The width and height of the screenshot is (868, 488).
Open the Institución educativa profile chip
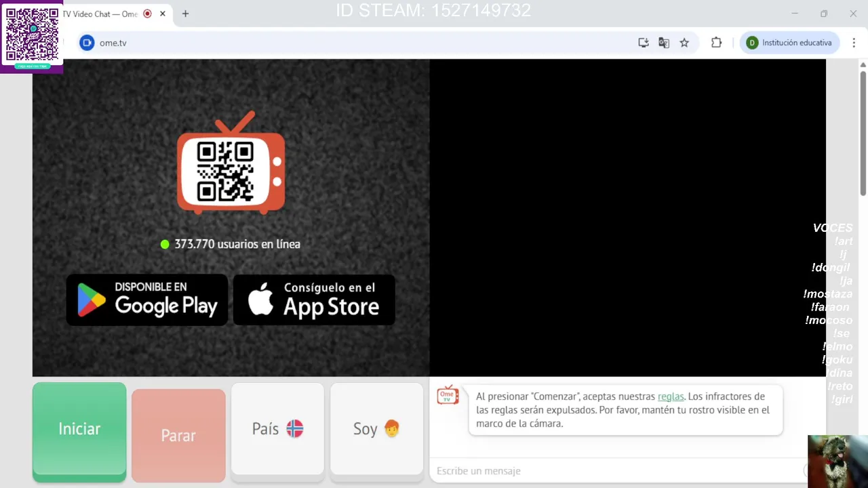[789, 43]
